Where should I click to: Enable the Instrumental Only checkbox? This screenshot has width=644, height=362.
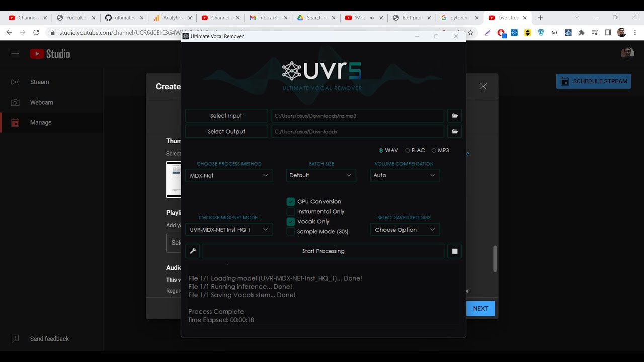click(x=291, y=212)
